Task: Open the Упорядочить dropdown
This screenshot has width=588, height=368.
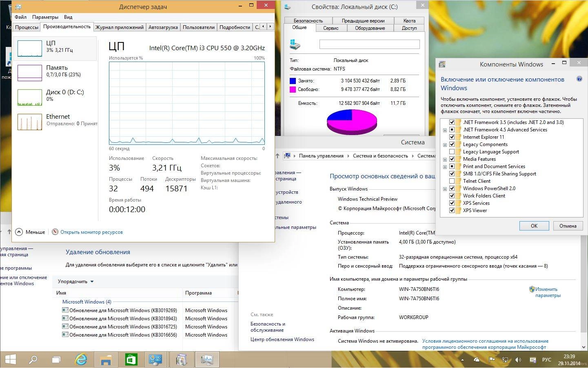Action: (x=76, y=282)
